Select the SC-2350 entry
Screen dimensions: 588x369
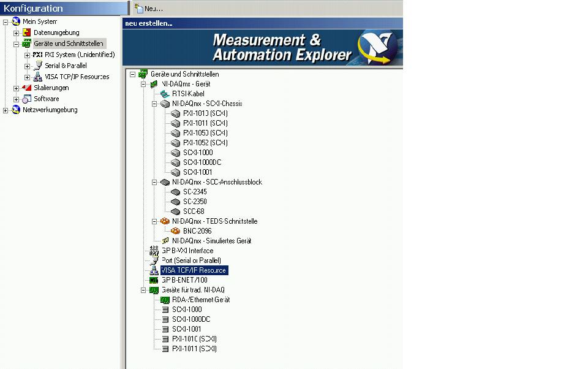pyautogui.click(x=195, y=202)
